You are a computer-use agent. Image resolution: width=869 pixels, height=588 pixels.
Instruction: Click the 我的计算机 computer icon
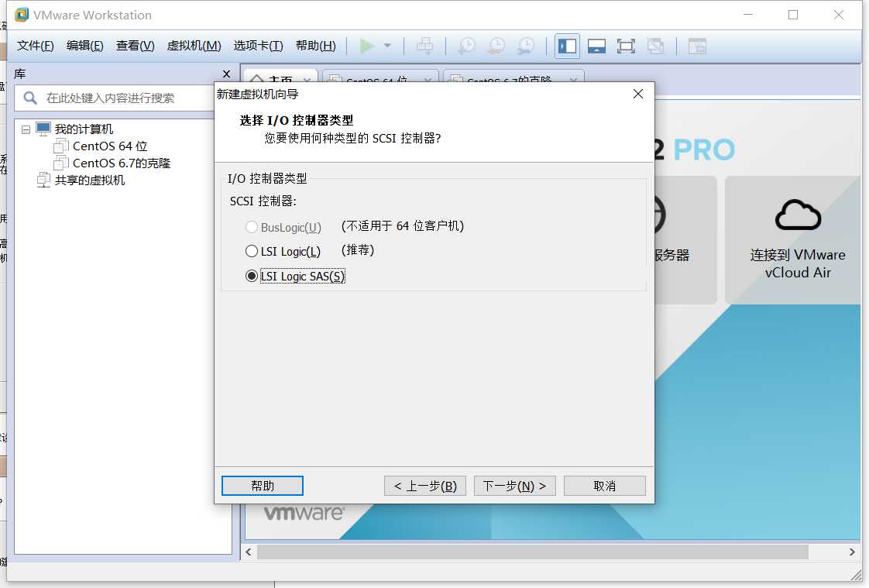tap(43, 129)
